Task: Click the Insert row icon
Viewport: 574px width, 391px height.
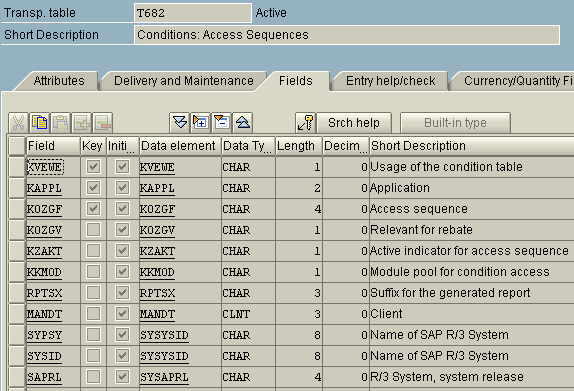Action: [x=82, y=123]
